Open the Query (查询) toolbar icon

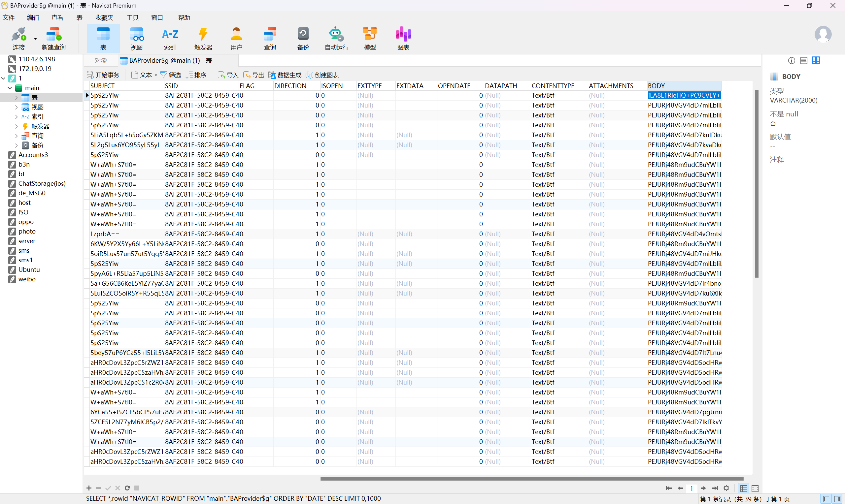click(270, 38)
